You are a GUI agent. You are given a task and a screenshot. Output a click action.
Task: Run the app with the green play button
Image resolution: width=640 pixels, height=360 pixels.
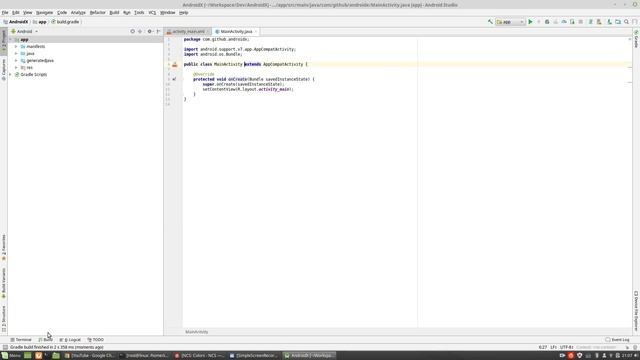530,22
